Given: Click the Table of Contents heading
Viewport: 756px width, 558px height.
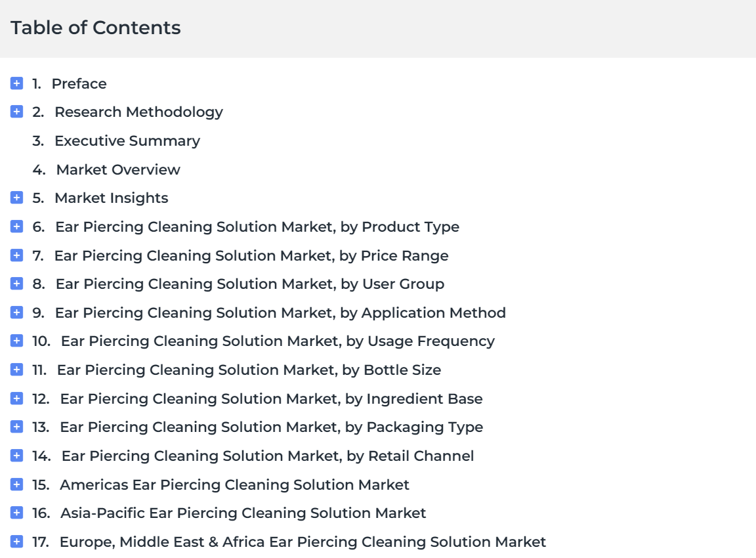Looking at the screenshot, I should (95, 28).
